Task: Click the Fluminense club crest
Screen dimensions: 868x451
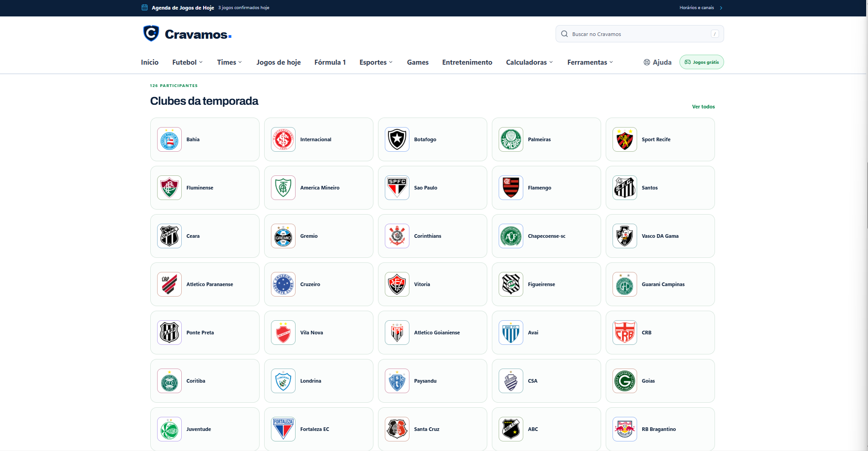Action: [169, 188]
